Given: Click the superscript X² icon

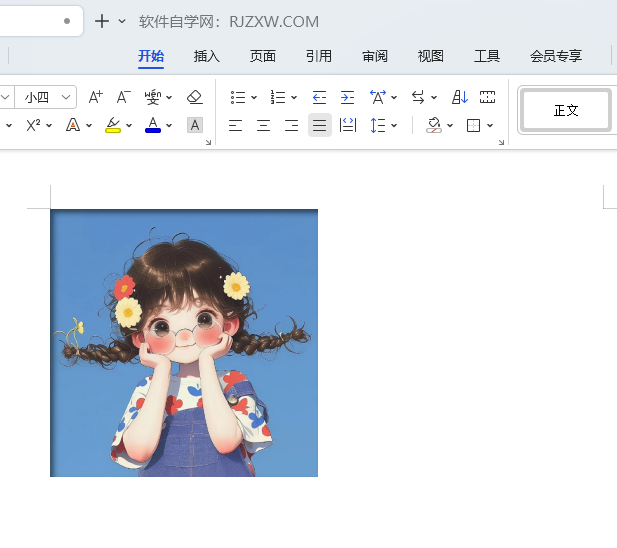Looking at the screenshot, I should click(33, 125).
